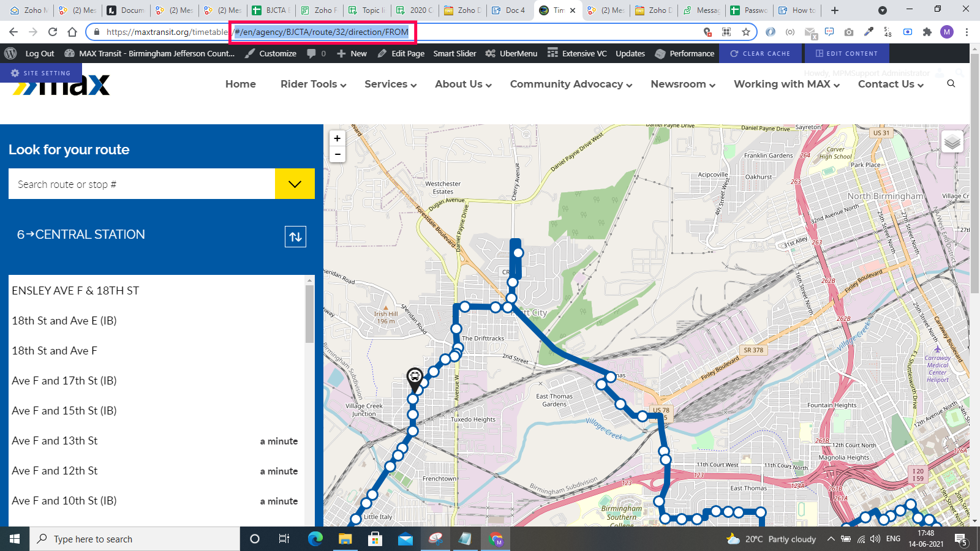Viewport: 980px width, 551px height.
Task: Open a new browser tab with plus
Action: [834, 10]
